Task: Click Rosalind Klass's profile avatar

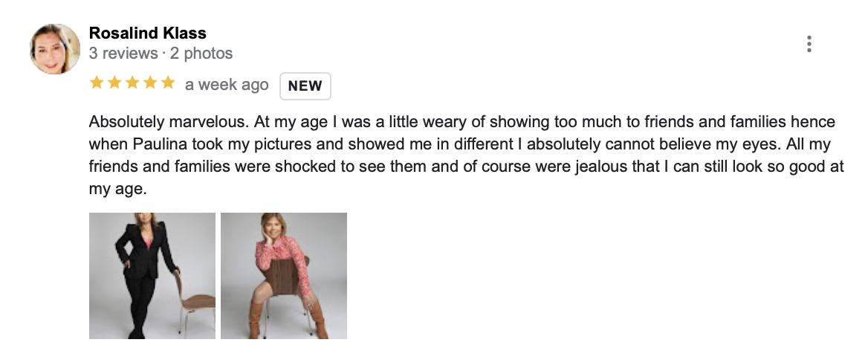Action: [x=55, y=49]
